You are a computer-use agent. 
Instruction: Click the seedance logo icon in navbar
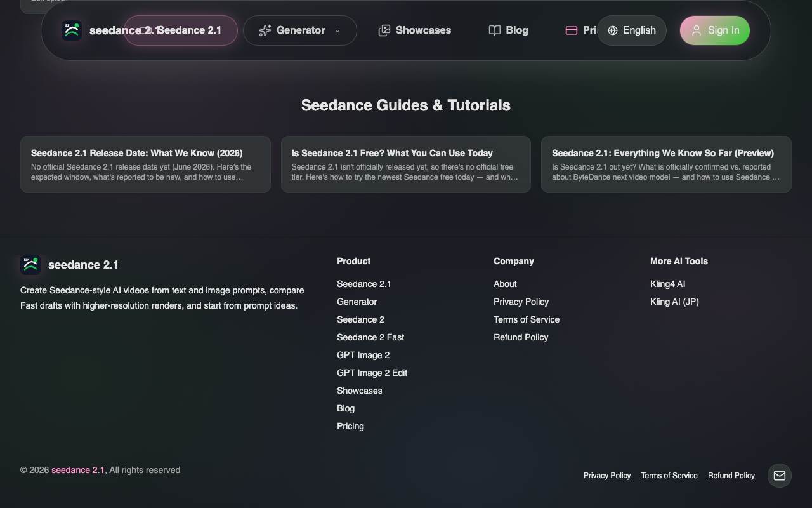pos(72,30)
